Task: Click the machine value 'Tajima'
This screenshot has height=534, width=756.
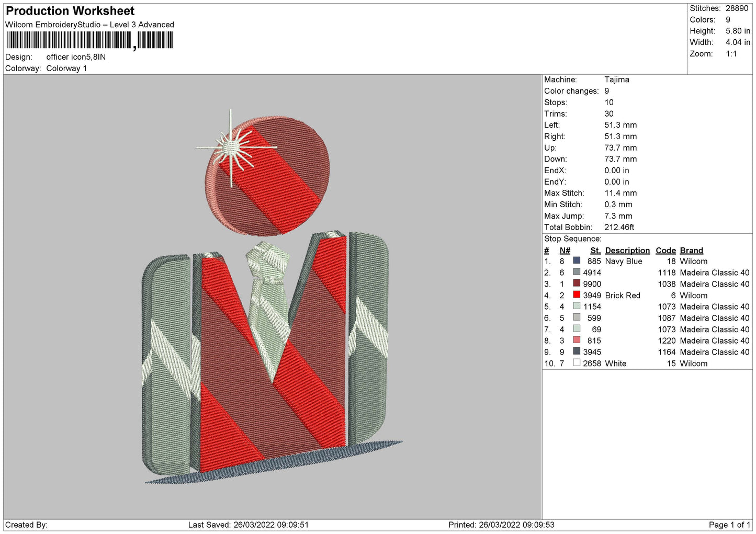Action: click(x=617, y=80)
